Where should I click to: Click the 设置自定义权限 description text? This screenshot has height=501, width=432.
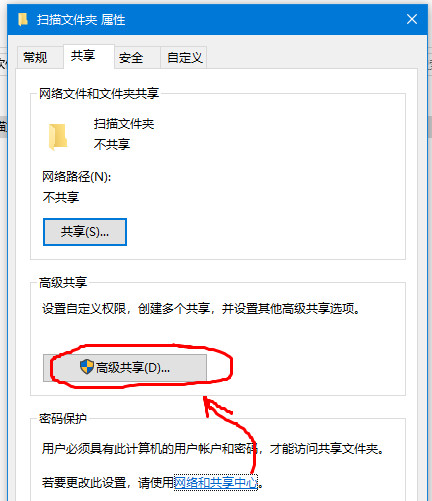(x=201, y=309)
